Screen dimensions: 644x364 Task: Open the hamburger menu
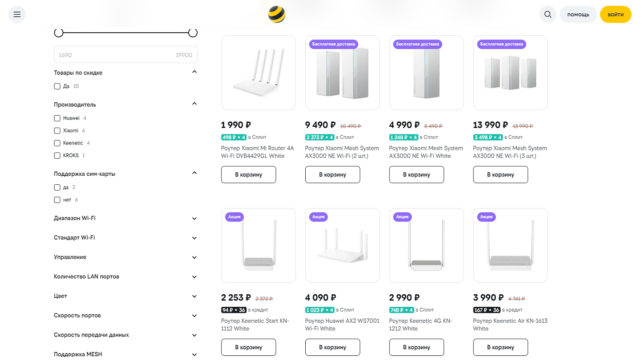pos(17,15)
